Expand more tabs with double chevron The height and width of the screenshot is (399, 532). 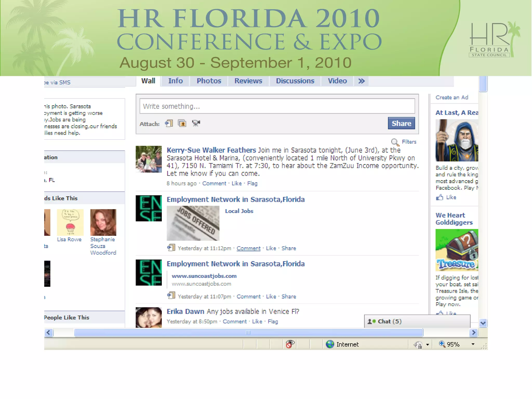pos(361,81)
